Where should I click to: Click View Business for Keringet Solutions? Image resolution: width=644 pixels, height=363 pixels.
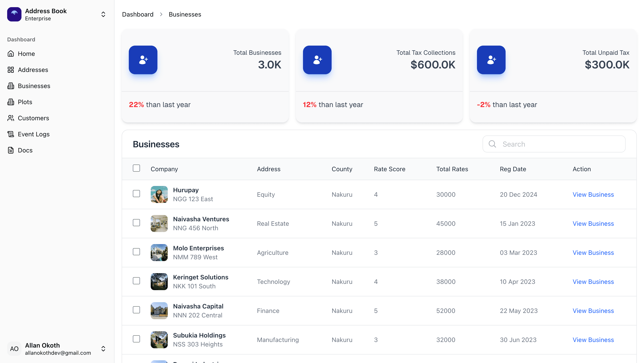tap(593, 282)
